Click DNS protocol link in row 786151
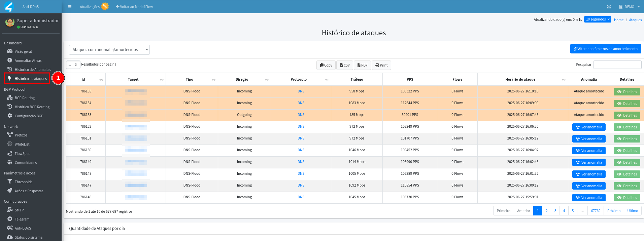Screen dimensions: 644x241 (301, 138)
